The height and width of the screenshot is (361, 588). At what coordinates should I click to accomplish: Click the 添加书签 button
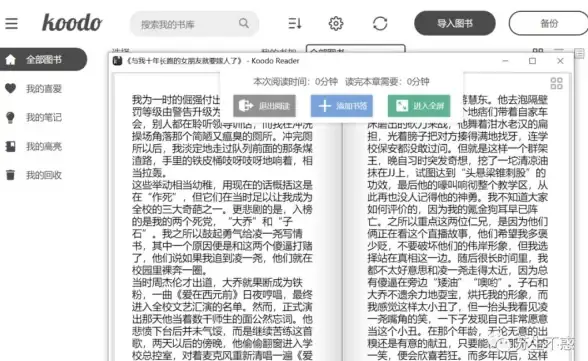click(342, 106)
